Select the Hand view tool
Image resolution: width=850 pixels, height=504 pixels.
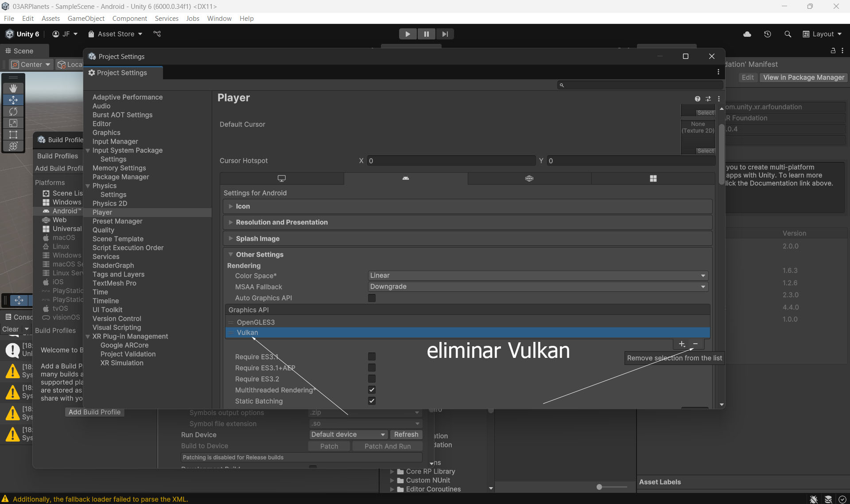tap(13, 88)
